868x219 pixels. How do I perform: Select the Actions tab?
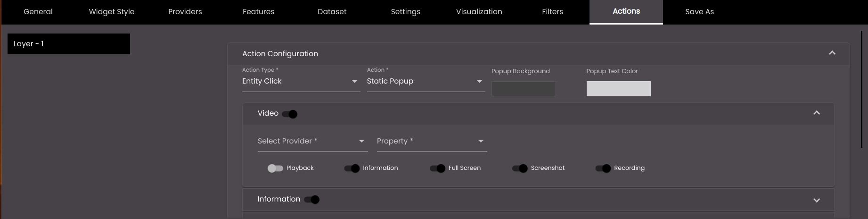tap(626, 12)
